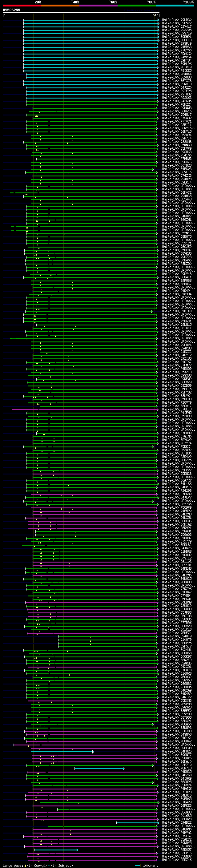Select hit label UniRef100_C4LX51
Image resolution: width=197 pixels, height=868 pixels.
point(177,518)
